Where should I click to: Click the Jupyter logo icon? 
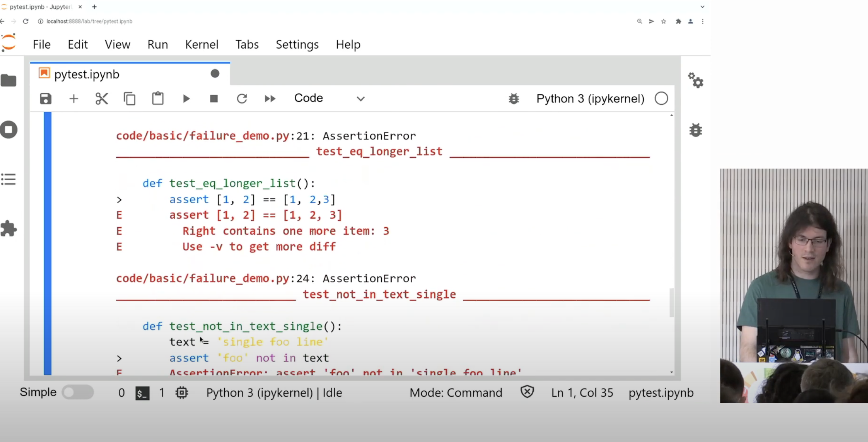pyautogui.click(x=8, y=42)
